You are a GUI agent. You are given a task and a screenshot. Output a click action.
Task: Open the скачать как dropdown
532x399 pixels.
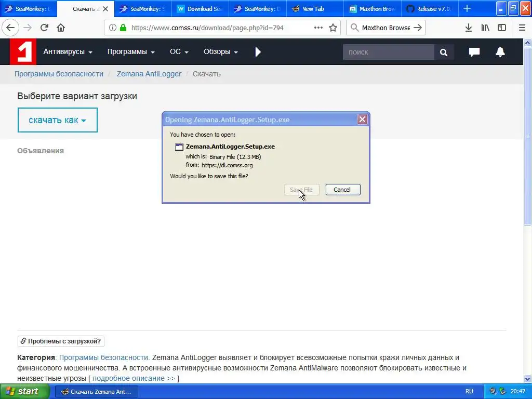click(57, 120)
